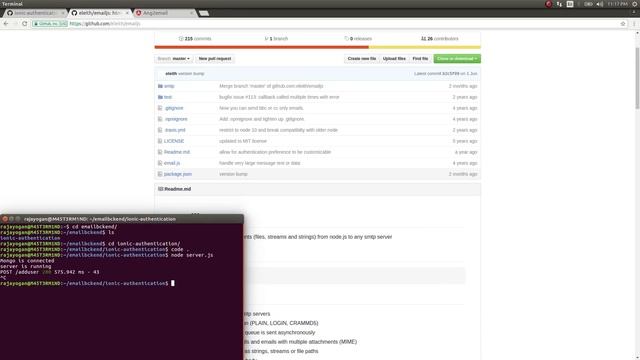Image resolution: width=640 pixels, height=360 pixels.
Task: Switch to the ionic-authentication browser tab
Action: point(35,13)
